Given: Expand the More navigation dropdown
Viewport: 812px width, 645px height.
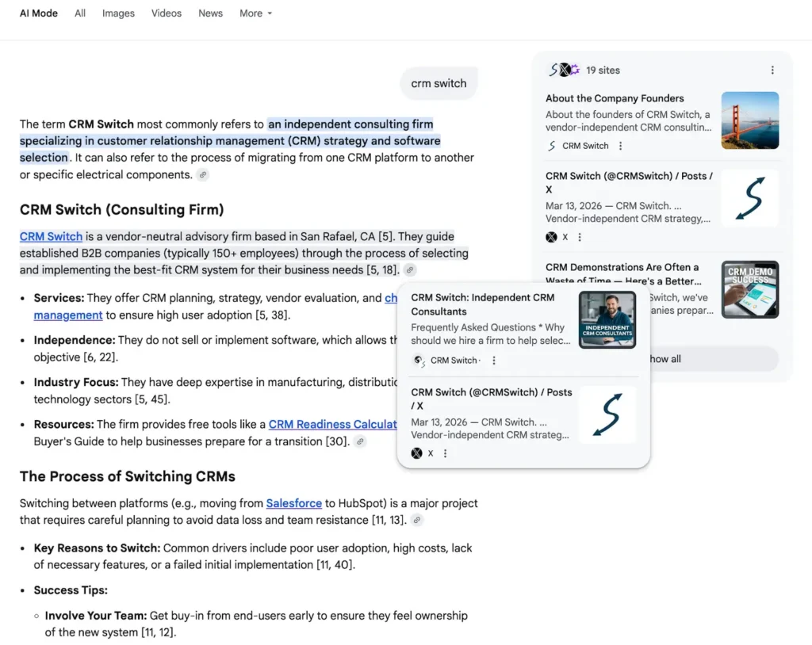Looking at the screenshot, I should 255,13.
